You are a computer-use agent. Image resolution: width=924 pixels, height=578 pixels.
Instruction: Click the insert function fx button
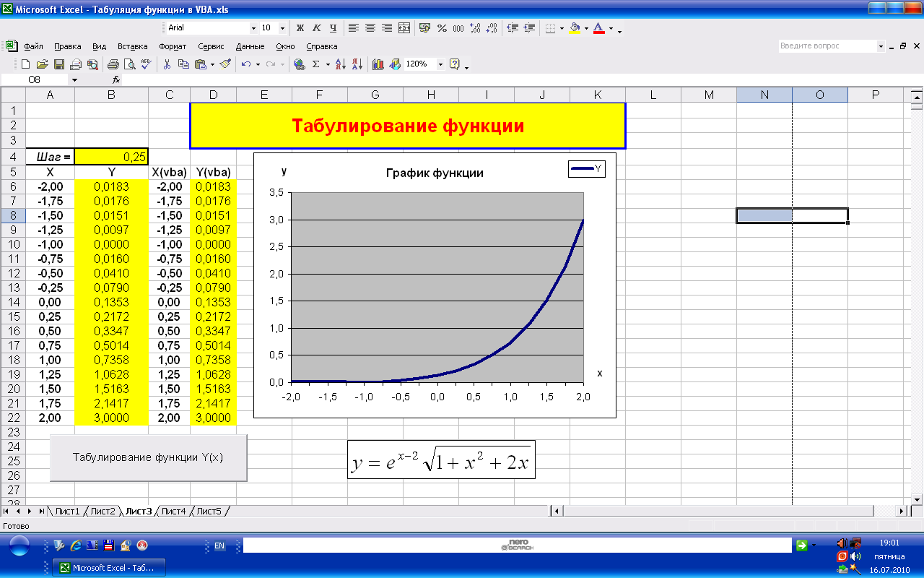pyautogui.click(x=116, y=80)
